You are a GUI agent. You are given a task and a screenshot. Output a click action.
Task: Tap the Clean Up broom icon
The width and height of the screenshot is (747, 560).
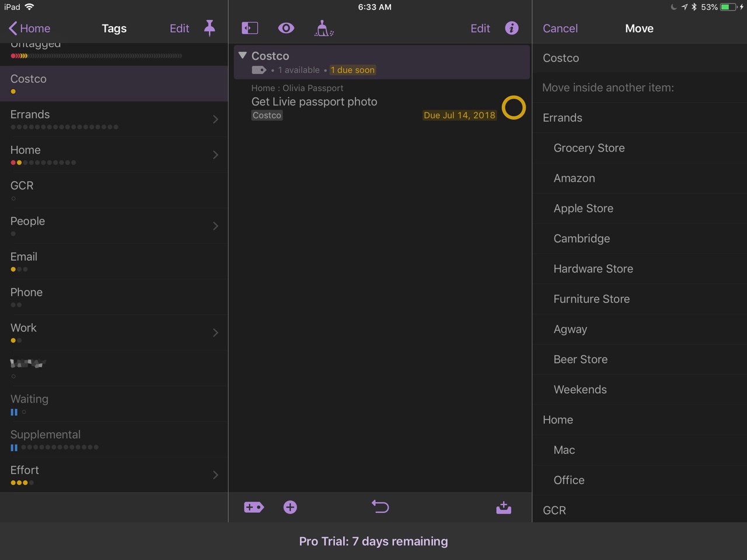pos(323,28)
